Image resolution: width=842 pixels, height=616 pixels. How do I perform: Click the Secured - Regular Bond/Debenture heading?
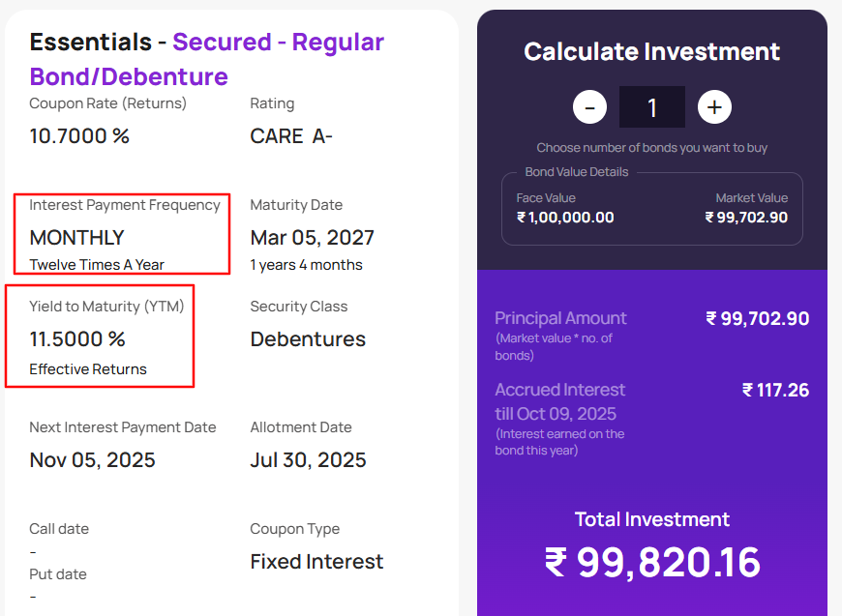pos(206,59)
